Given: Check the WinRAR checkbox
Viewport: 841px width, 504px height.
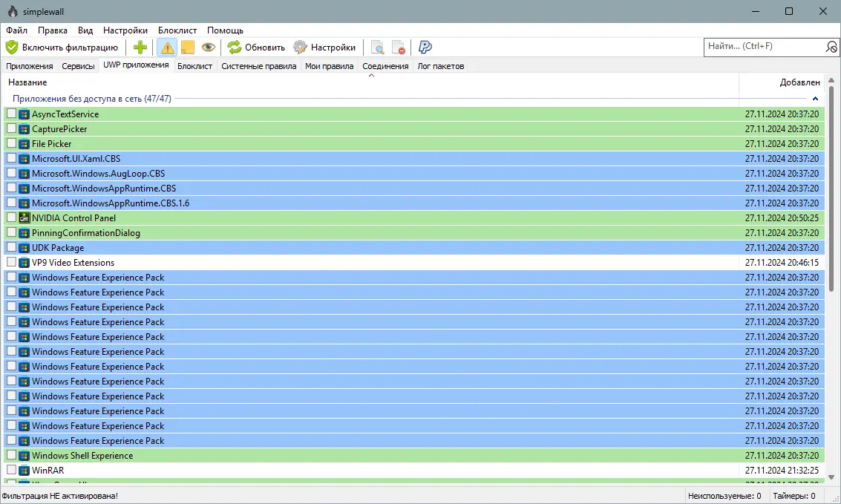Looking at the screenshot, I should point(11,470).
